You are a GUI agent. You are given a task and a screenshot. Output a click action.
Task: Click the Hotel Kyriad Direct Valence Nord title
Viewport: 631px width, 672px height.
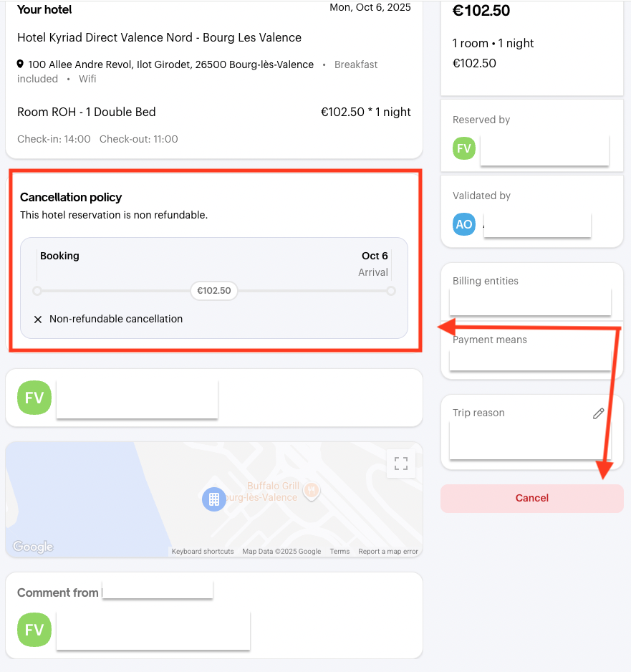159,38
